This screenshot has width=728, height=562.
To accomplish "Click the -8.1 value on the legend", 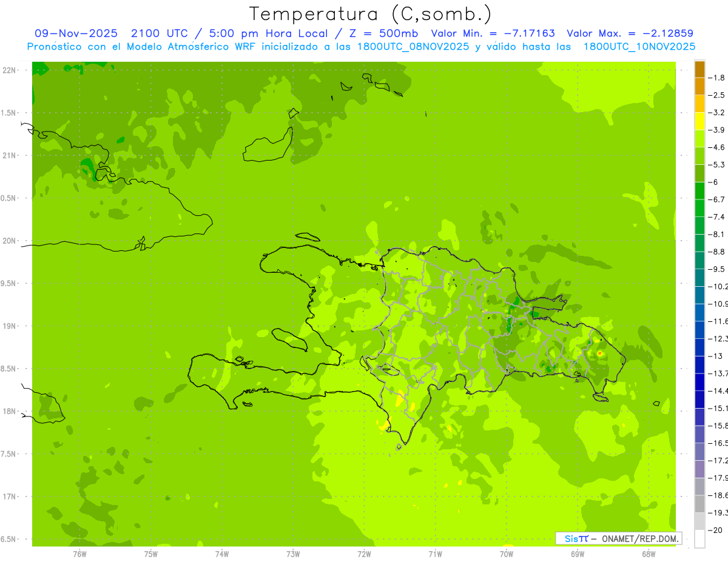I will pos(717,234).
